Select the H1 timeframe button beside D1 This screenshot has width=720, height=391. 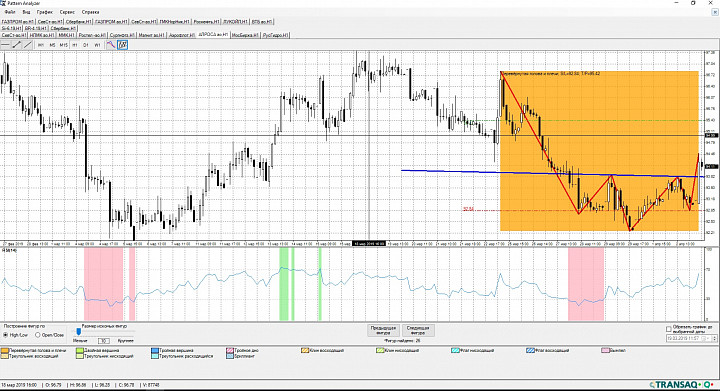[74, 45]
